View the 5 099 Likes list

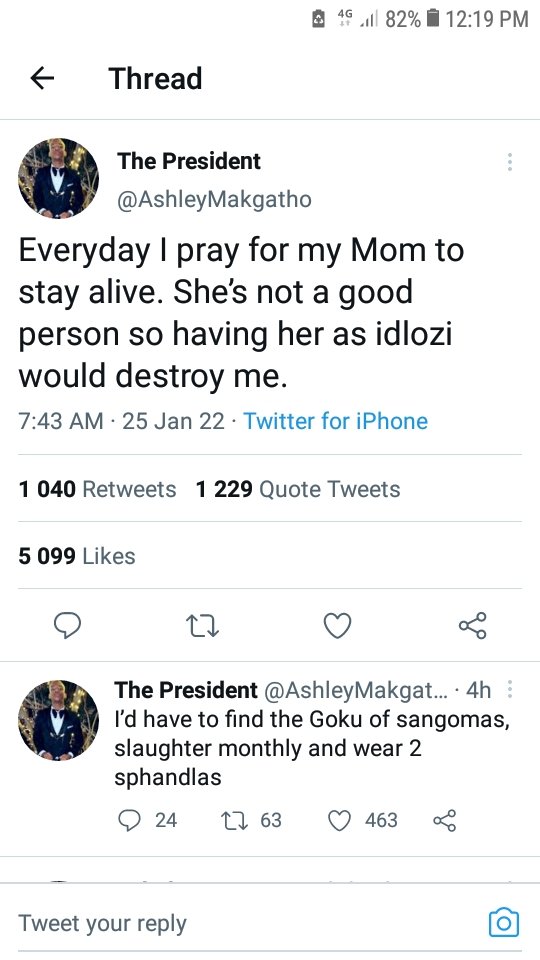click(77, 556)
